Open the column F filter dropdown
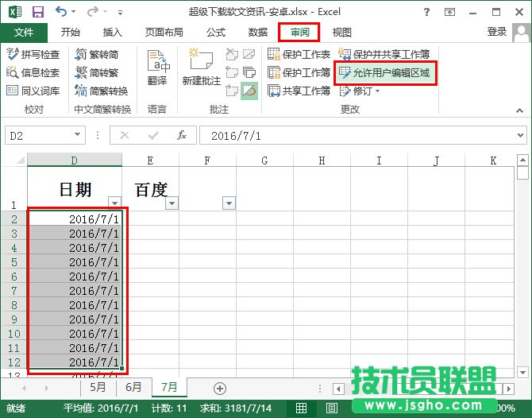The height and width of the screenshot is (418, 532). pos(229,203)
